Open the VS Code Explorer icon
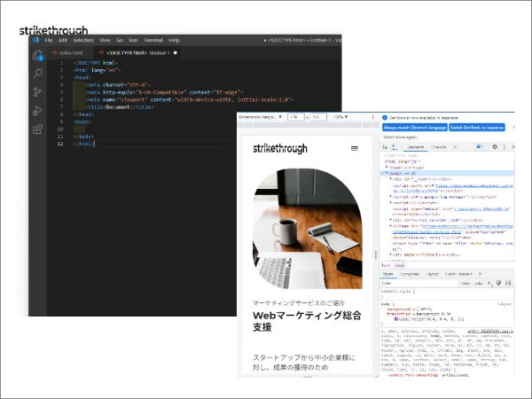The image size is (532, 399). click(x=37, y=55)
